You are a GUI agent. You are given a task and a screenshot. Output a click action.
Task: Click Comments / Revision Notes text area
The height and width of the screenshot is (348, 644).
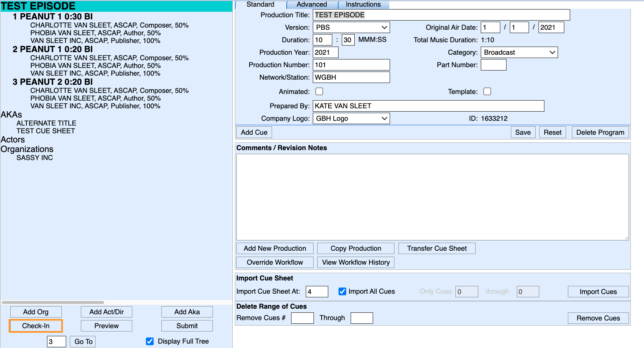point(432,197)
